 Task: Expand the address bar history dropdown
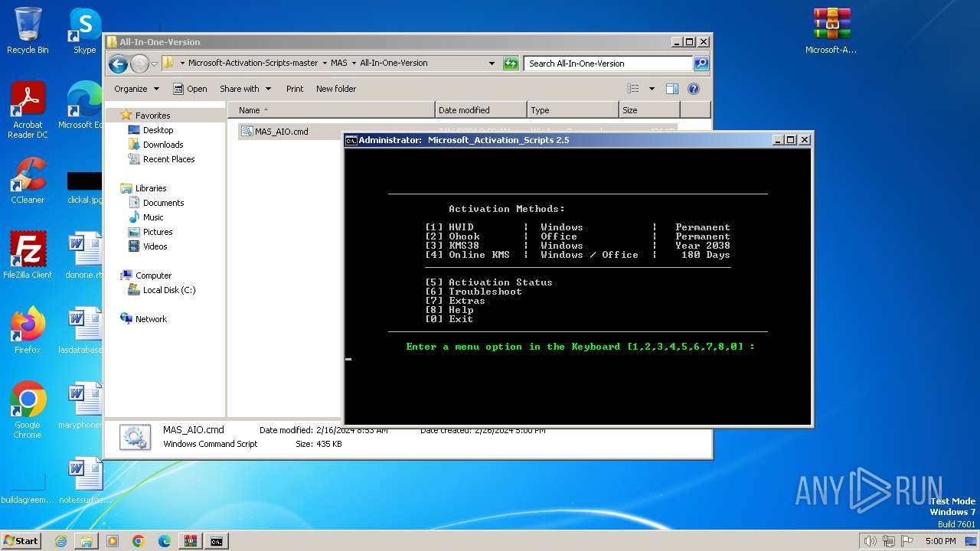(492, 64)
